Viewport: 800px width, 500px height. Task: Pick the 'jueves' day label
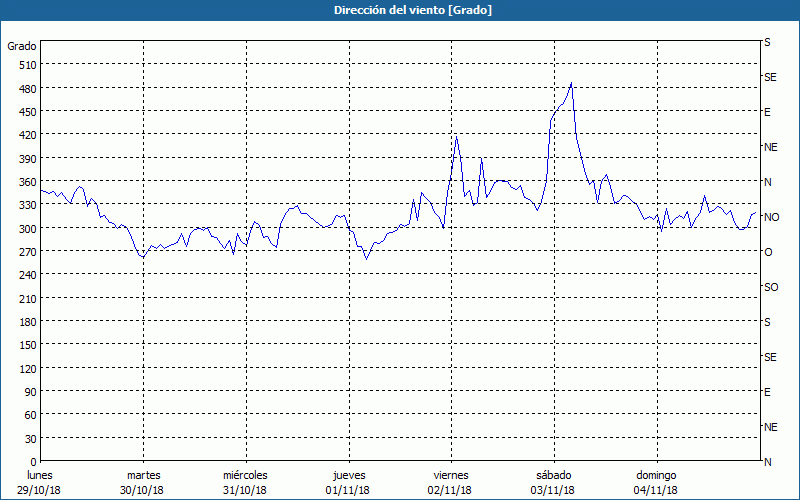tap(349, 476)
